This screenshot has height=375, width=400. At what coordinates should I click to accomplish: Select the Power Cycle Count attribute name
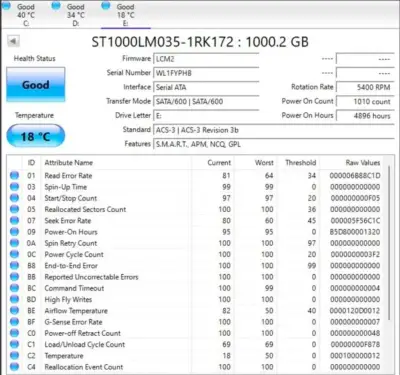pos(74,254)
